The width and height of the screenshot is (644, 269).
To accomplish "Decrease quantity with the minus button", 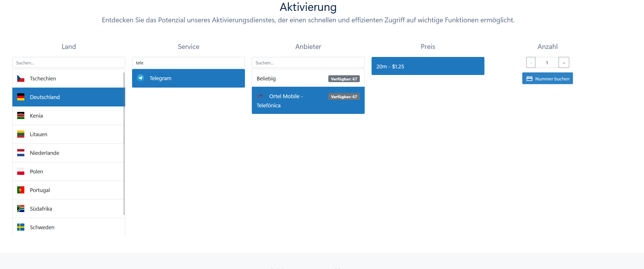I will (531, 63).
